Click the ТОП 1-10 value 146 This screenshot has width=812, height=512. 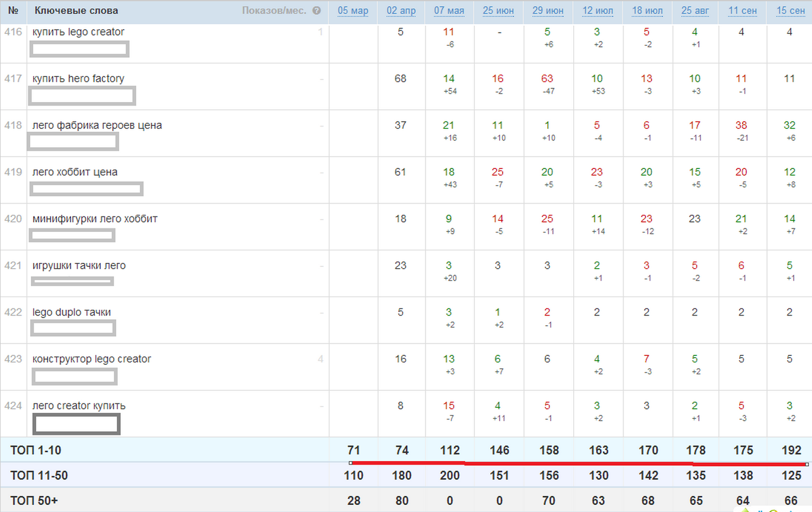click(500, 450)
